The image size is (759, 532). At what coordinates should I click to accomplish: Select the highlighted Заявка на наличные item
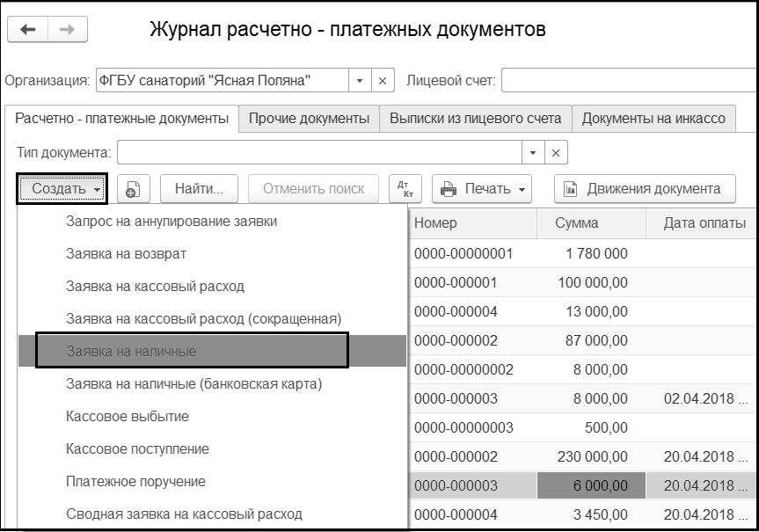coord(212,351)
